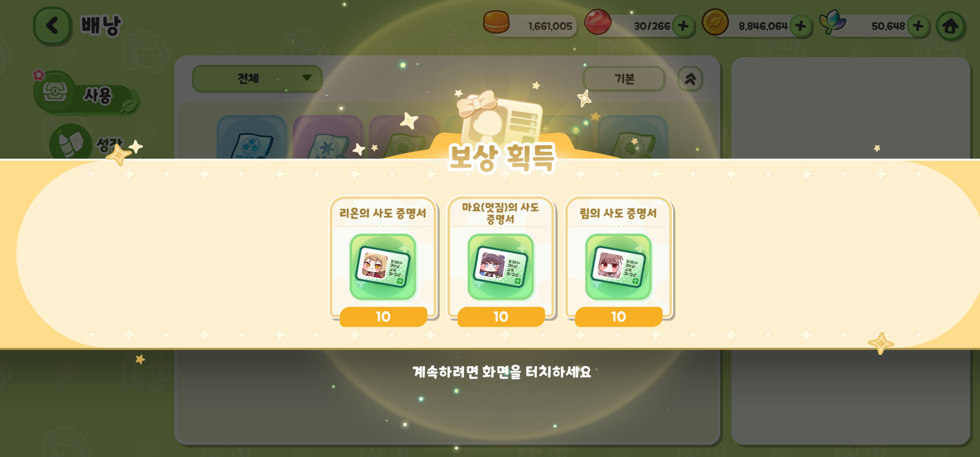Open the home screen icon
The image size is (980, 457).
click(950, 26)
